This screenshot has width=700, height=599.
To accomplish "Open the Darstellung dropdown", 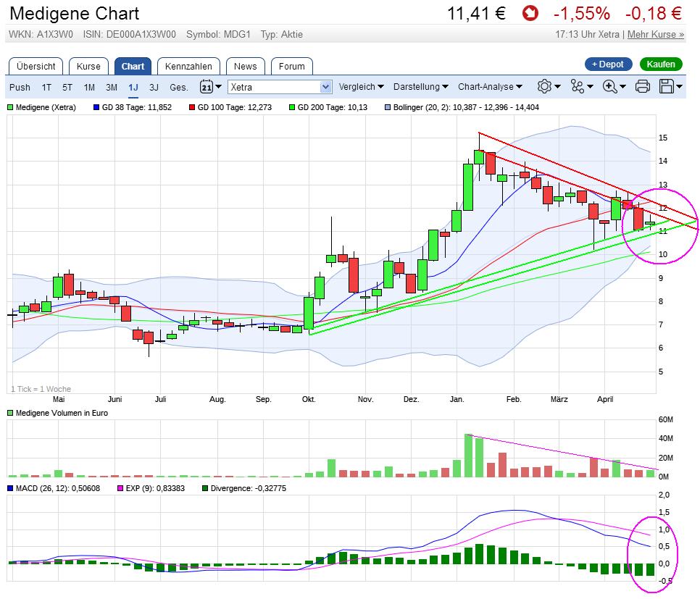I will pyautogui.click(x=420, y=87).
